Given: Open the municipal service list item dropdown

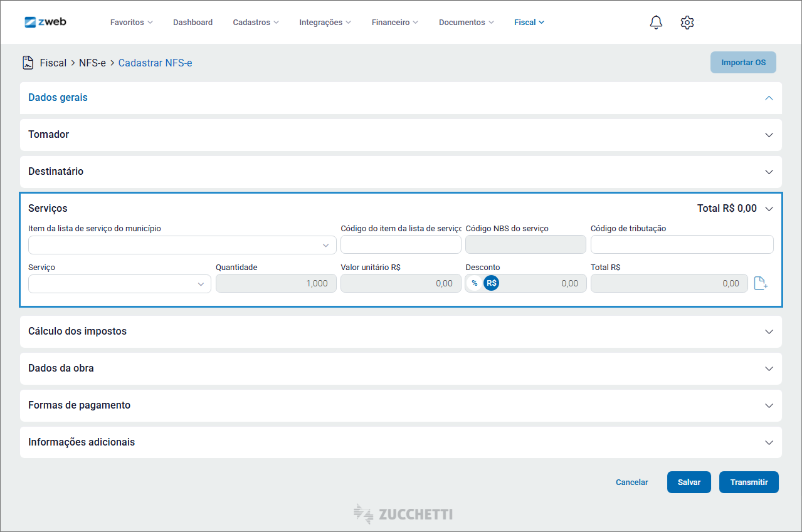Looking at the screenshot, I should tap(182, 245).
